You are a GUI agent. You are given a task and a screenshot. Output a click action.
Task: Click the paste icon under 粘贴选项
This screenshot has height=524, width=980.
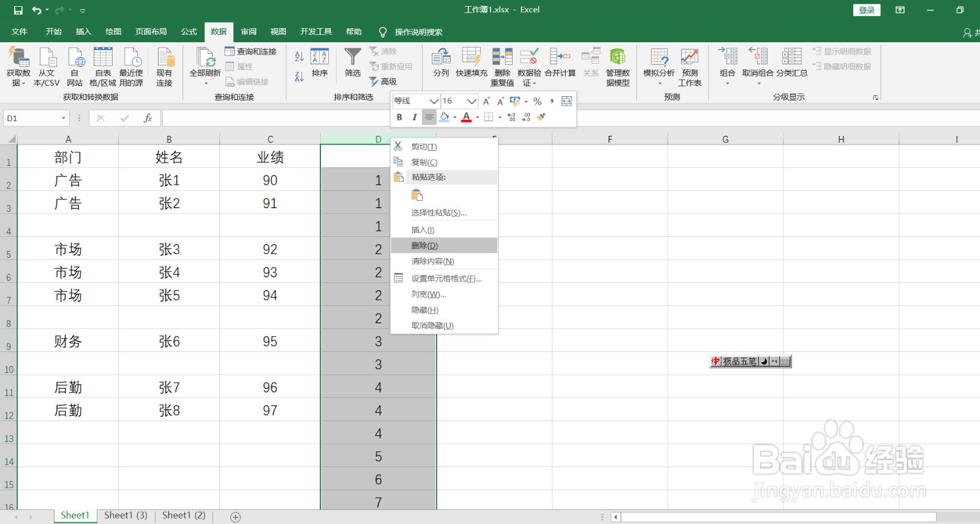(417, 195)
